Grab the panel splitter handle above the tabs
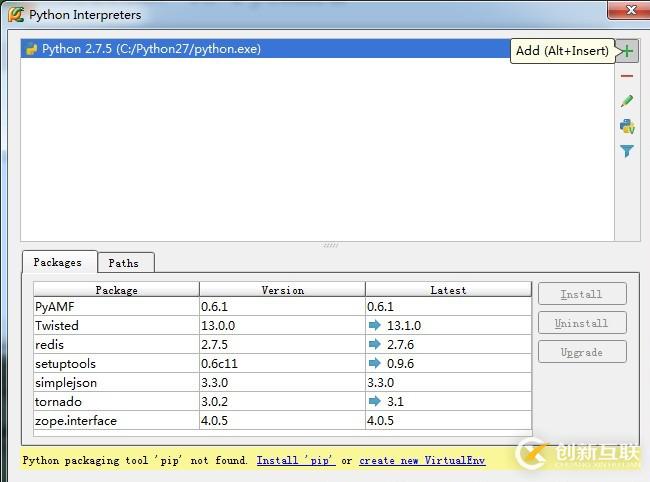This screenshot has height=482, width=650. pyautogui.click(x=330, y=245)
